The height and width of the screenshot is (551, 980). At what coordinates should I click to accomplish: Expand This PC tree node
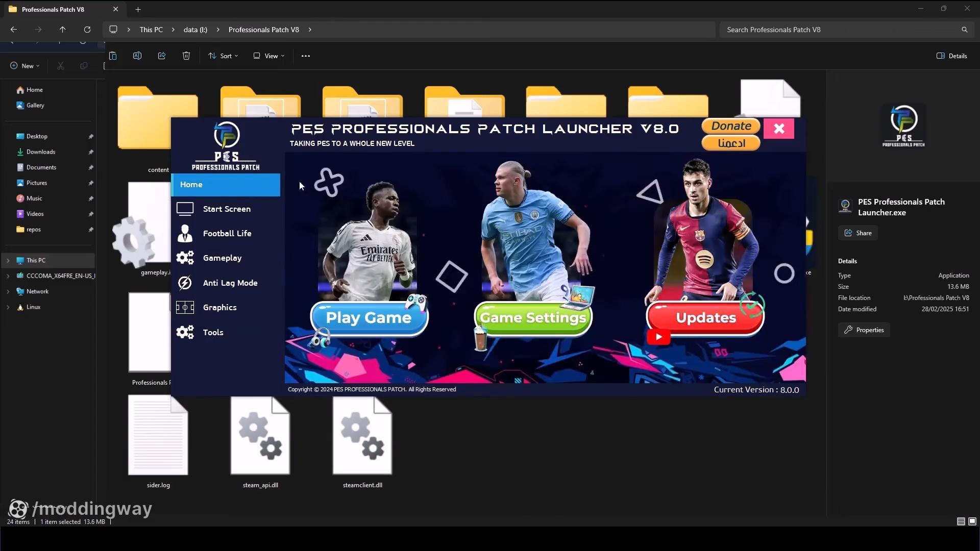click(8, 260)
